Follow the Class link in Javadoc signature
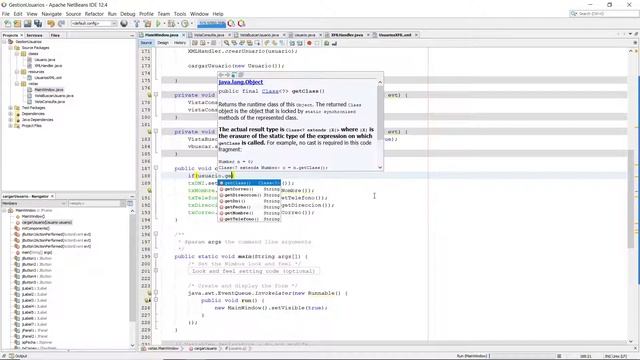 pyautogui.click(x=270, y=91)
